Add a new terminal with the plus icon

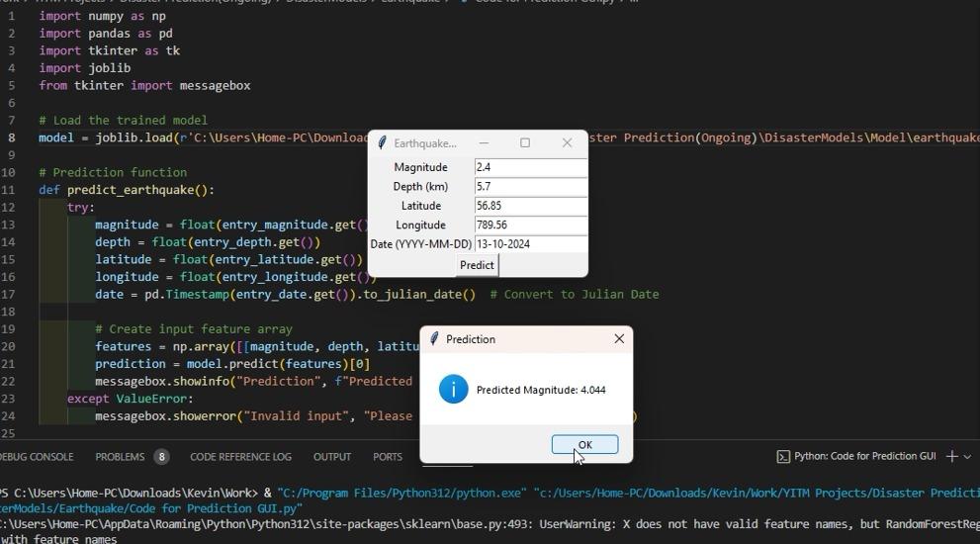[x=952, y=456]
